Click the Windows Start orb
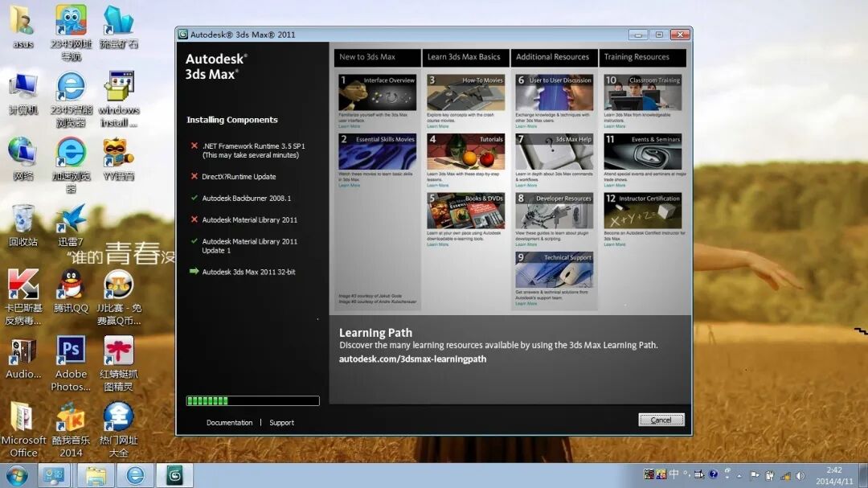The width and height of the screenshot is (868, 488). (x=16, y=475)
